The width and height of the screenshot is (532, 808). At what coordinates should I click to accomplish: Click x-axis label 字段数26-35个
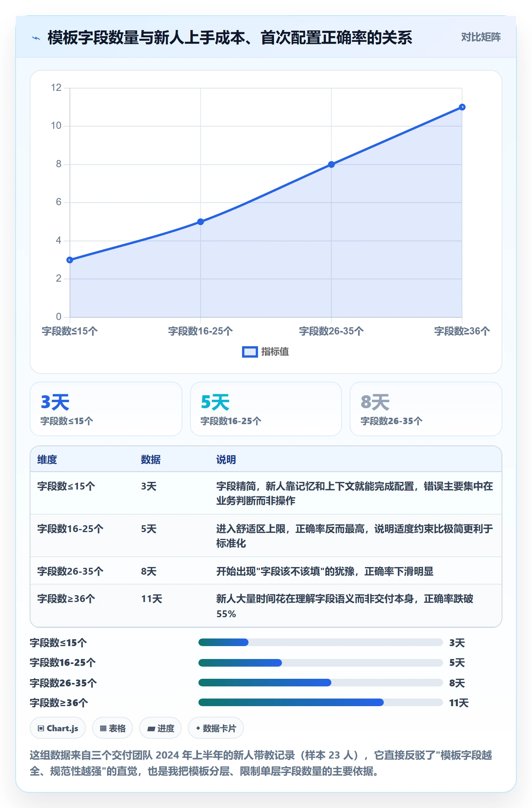coord(331,331)
